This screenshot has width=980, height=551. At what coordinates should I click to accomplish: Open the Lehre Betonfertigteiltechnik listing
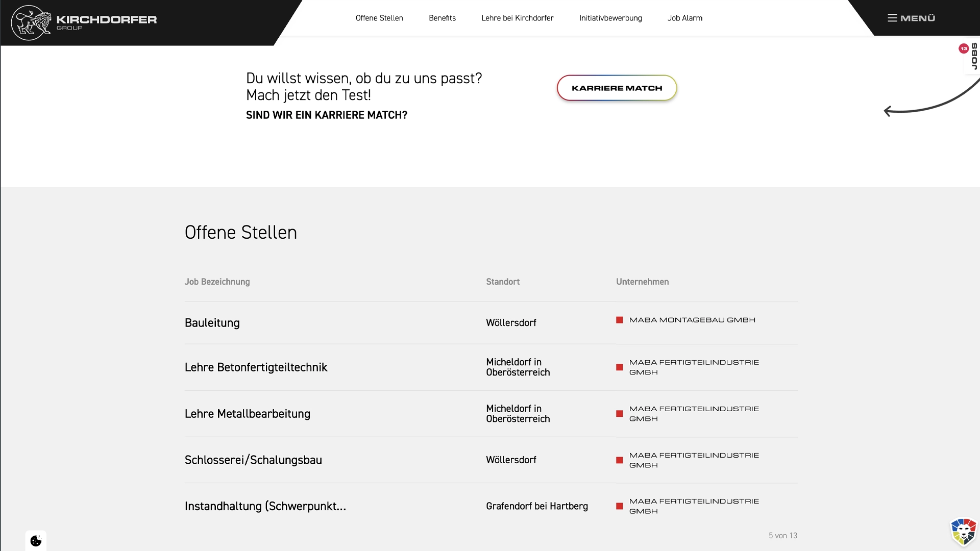[256, 367]
